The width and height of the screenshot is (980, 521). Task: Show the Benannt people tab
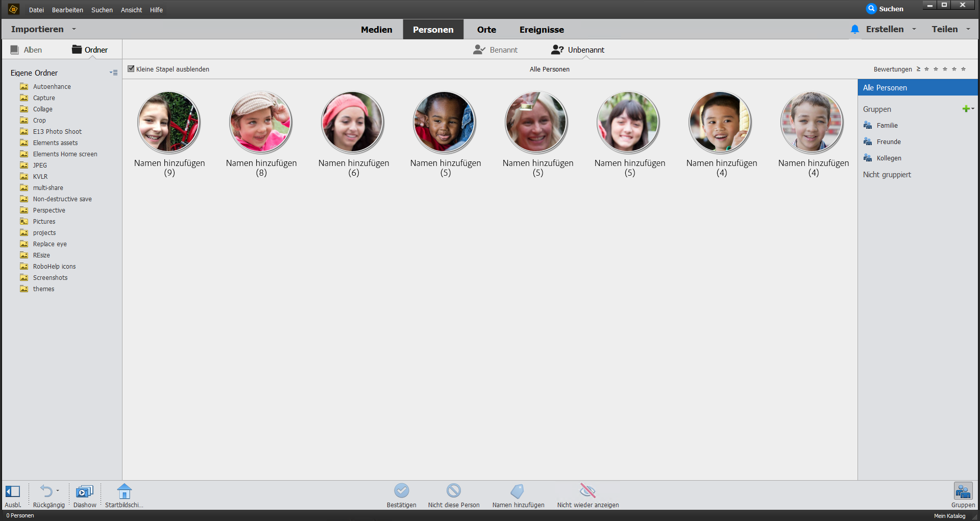click(495, 50)
